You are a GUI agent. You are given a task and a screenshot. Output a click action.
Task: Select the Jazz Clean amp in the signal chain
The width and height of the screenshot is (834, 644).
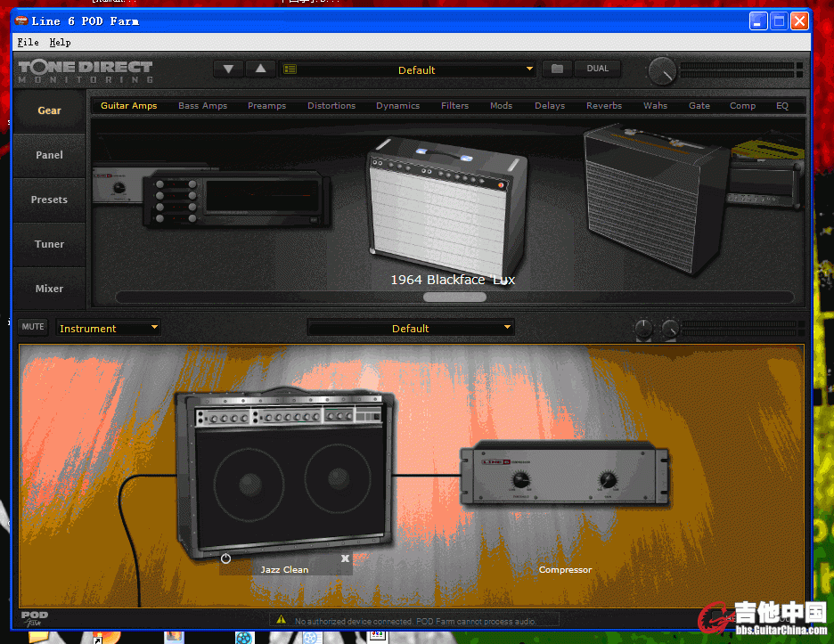point(284,473)
